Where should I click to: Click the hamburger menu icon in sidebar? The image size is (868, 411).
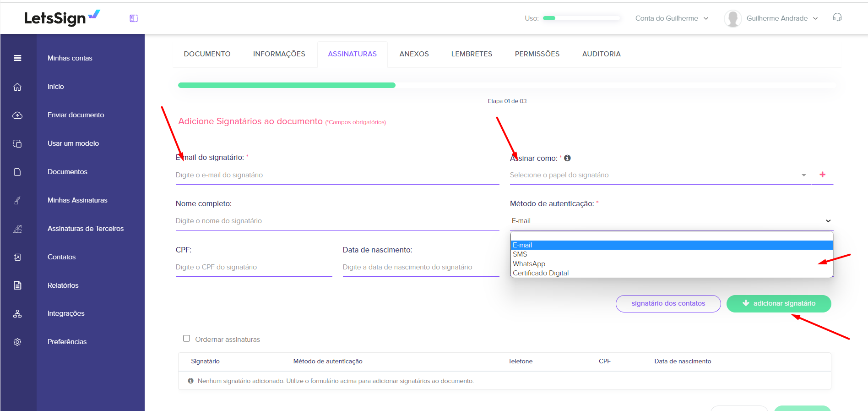(x=17, y=58)
